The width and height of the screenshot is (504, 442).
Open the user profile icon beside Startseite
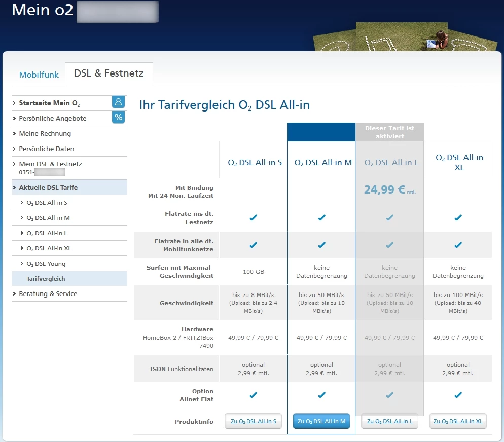click(x=118, y=102)
